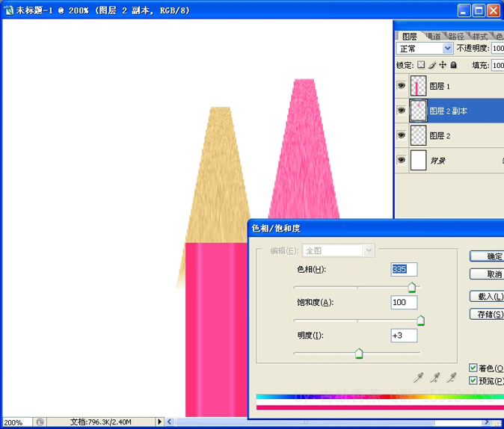
Task: Click the 填充 fill value field
Action: [497, 65]
